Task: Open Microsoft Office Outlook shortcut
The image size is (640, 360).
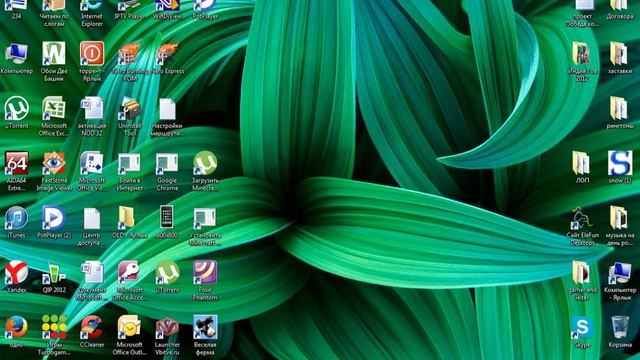Action: click(x=130, y=335)
